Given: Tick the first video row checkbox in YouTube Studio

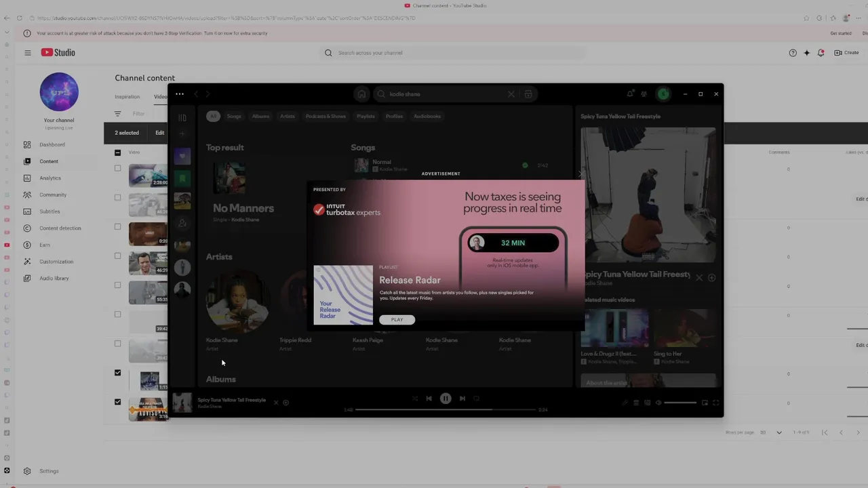Looking at the screenshot, I should point(117,168).
